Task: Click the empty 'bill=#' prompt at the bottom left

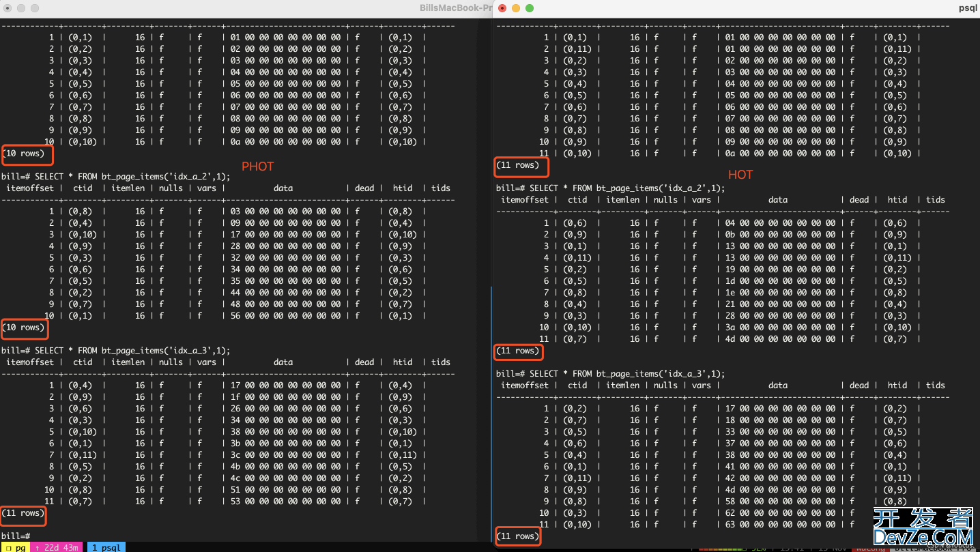Action: point(15,536)
